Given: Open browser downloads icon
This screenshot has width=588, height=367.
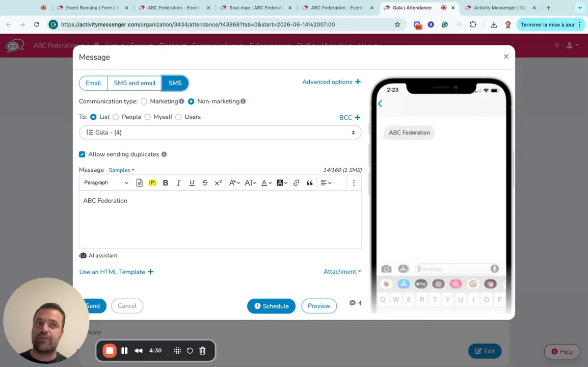Looking at the screenshot, I should coord(494,25).
